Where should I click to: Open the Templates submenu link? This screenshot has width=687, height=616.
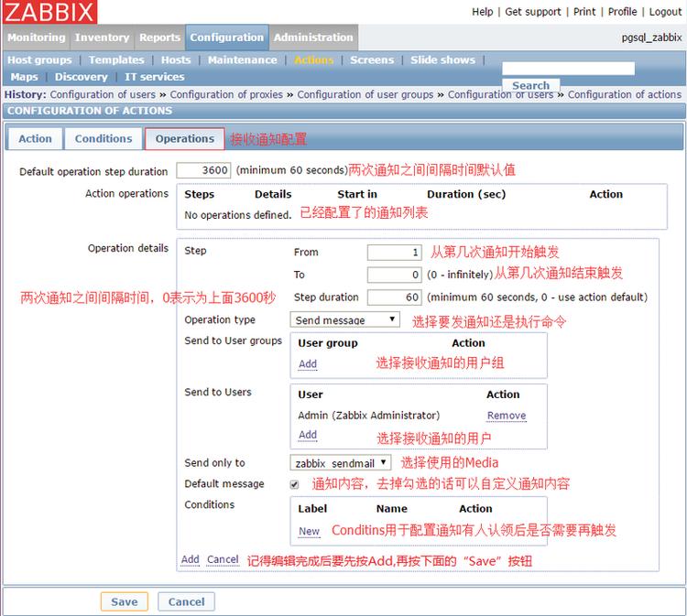pos(116,59)
